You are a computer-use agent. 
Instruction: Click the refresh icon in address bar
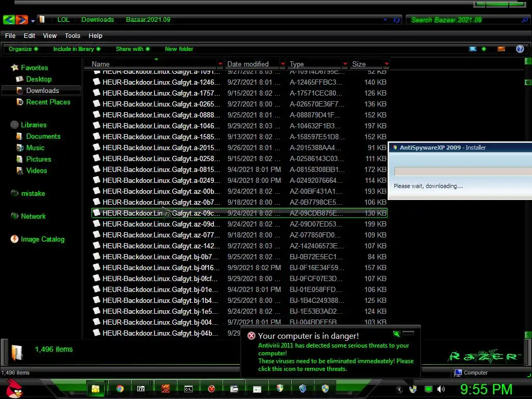396,20
